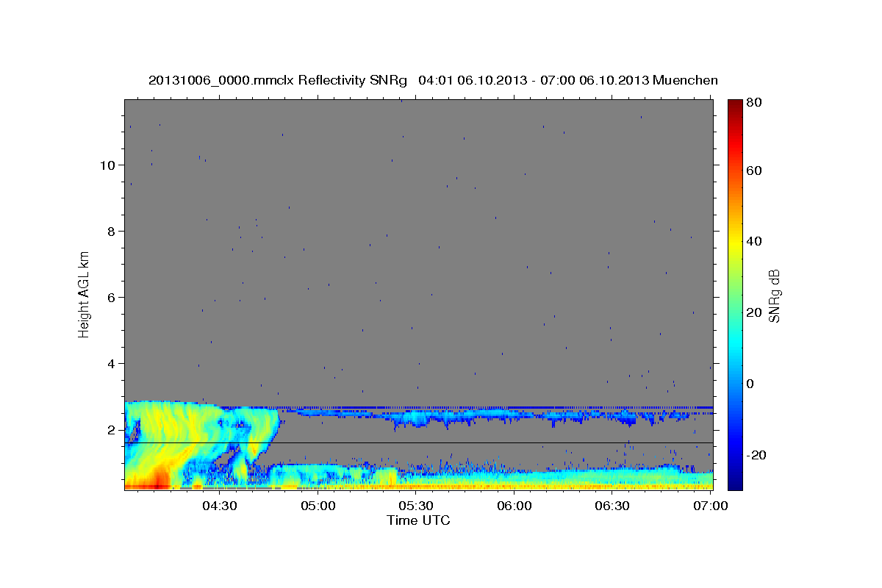Click the 'SNRg dB' colorbar label
The width and height of the screenshot is (882, 588).
[774, 296]
